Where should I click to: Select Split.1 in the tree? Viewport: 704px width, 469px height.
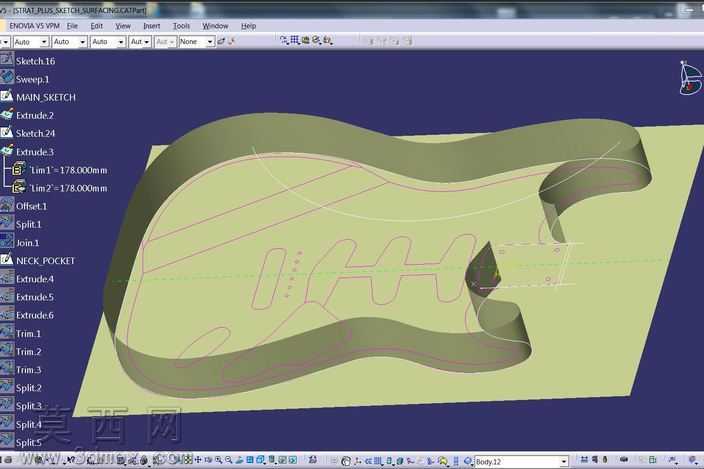(x=29, y=224)
